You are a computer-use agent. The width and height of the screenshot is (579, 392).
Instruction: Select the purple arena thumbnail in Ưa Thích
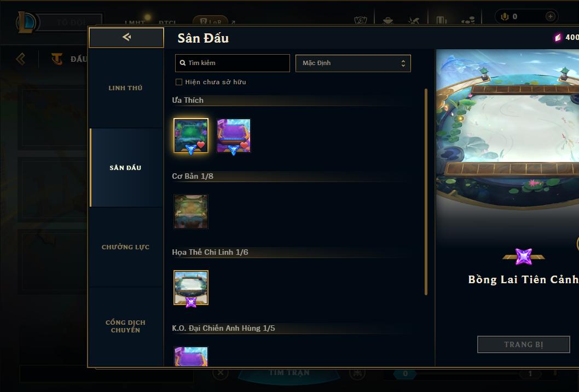tap(233, 136)
